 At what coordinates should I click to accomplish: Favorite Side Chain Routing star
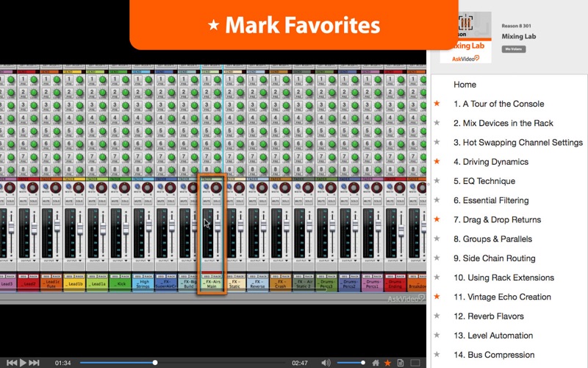437,258
